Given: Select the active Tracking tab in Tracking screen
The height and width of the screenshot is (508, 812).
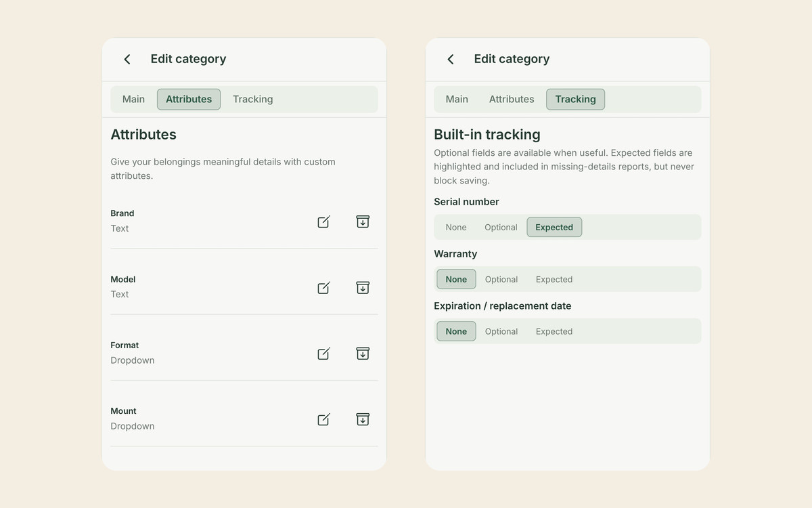Looking at the screenshot, I should [576, 99].
